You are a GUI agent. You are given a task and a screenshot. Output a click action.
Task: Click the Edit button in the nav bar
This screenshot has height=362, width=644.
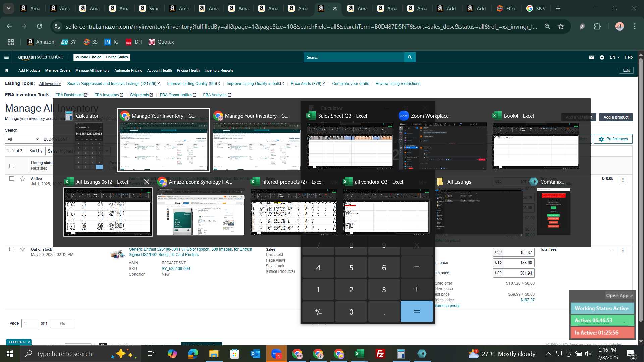pyautogui.click(x=626, y=70)
